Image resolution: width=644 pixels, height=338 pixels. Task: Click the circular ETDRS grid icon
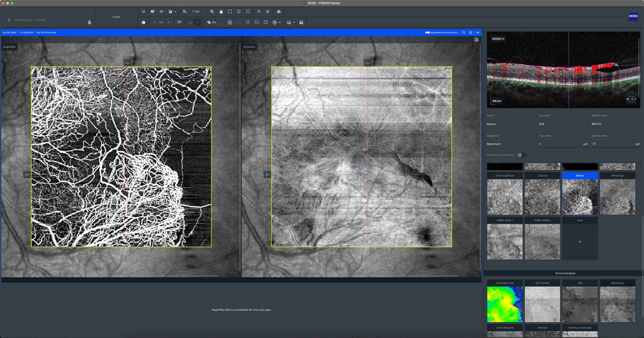(248, 22)
